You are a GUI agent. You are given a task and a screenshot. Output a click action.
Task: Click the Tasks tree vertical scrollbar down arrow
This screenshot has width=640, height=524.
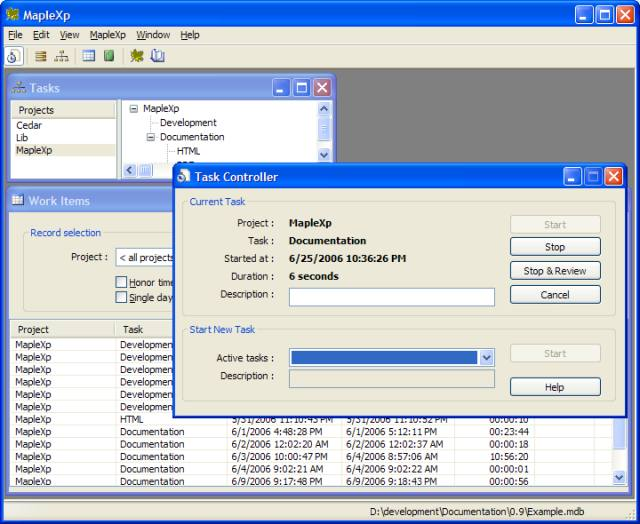click(324, 155)
